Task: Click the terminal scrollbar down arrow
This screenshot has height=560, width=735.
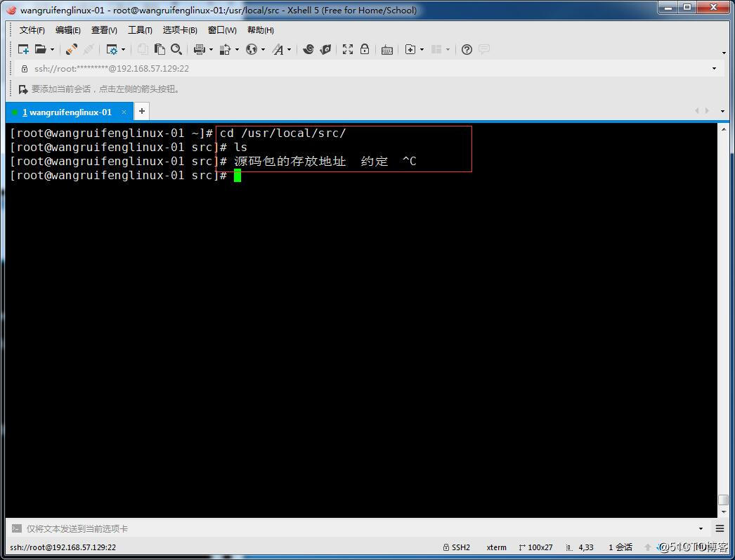Action: [x=724, y=512]
